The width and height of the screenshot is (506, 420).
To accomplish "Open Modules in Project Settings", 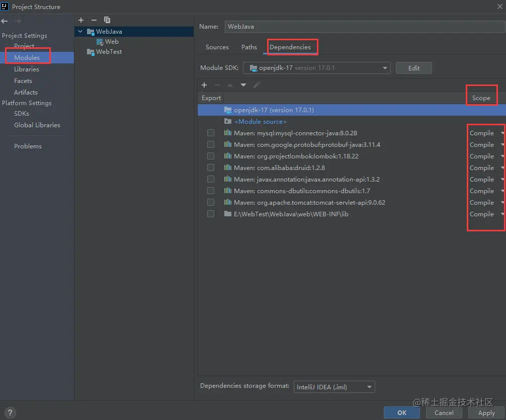I will (x=27, y=57).
